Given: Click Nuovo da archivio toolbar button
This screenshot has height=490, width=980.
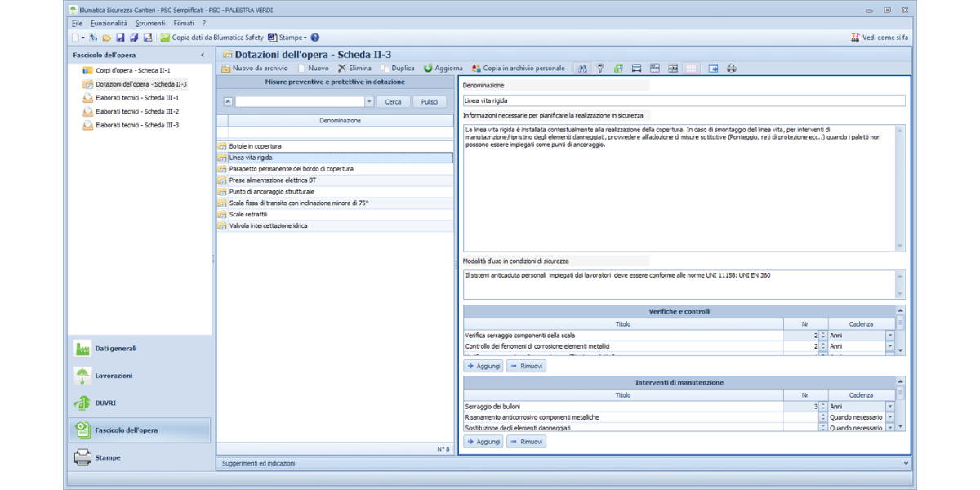Looking at the screenshot, I should pyautogui.click(x=255, y=69).
